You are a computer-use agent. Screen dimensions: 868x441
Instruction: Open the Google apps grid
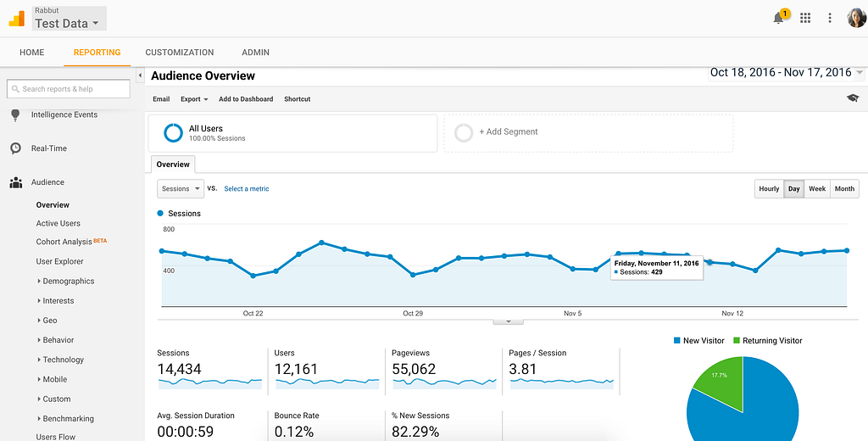click(x=805, y=18)
